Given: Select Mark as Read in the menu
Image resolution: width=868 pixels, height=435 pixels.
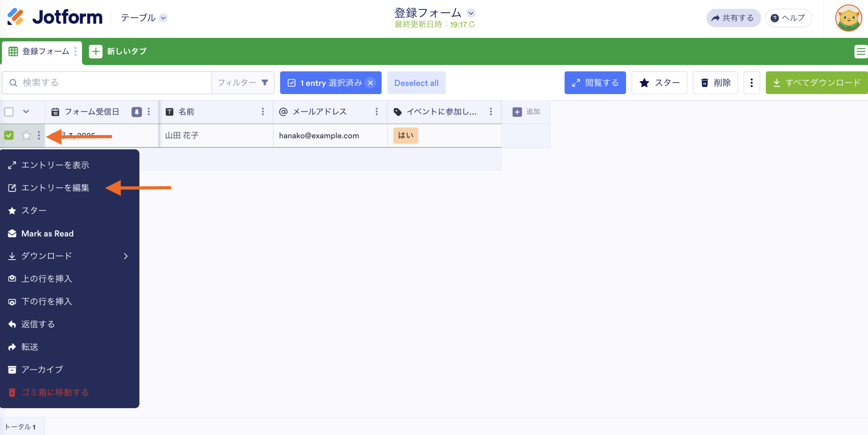Looking at the screenshot, I should click(47, 233).
